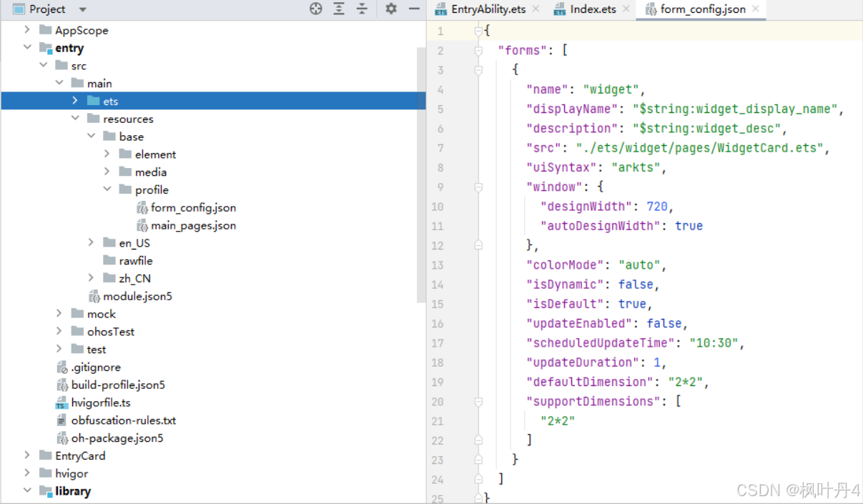Expand all nodes in the Project panel

339,9
